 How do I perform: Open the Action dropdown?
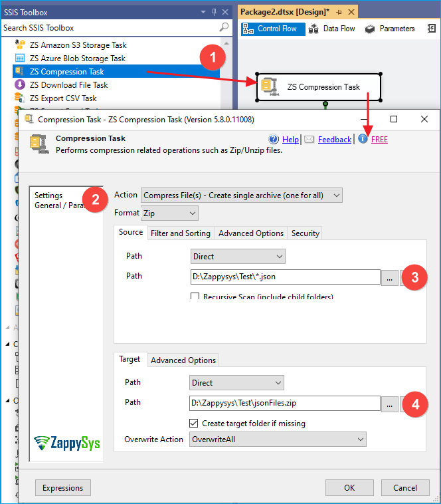click(x=242, y=195)
